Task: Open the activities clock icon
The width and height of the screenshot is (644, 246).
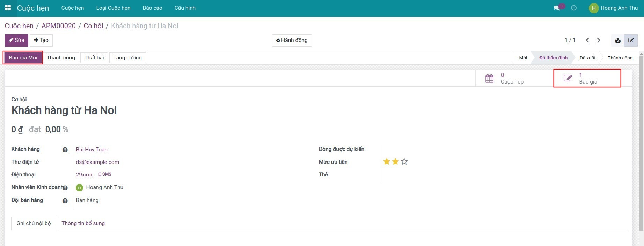Action: tap(573, 8)
